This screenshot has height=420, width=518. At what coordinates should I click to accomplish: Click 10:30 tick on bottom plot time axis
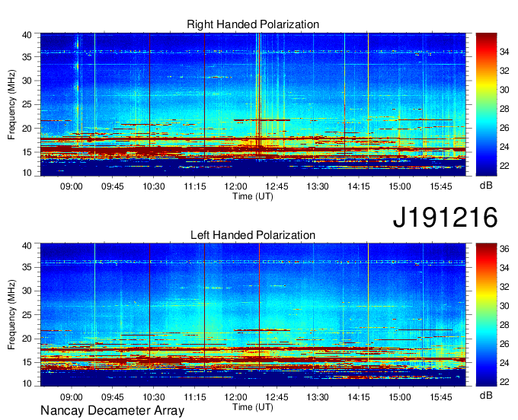(x=154, y=397)
